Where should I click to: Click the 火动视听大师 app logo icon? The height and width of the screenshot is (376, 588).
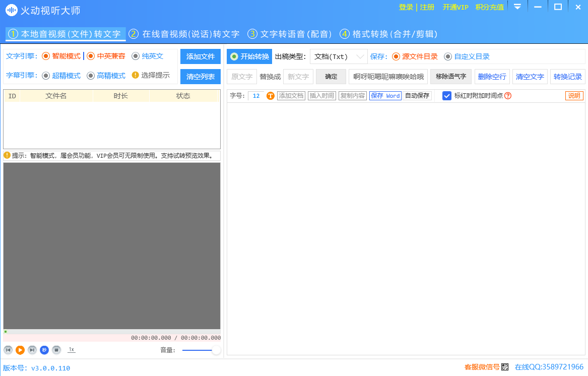click(11, 10)
